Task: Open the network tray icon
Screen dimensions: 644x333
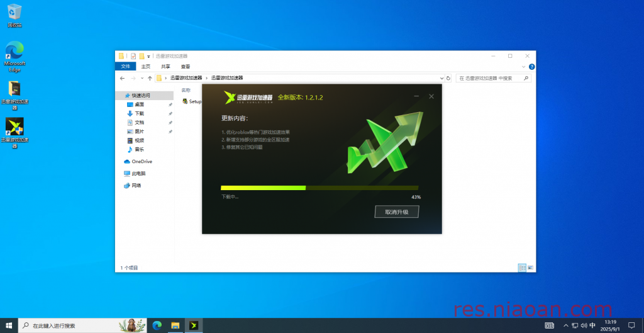Action: click(575, 325)
